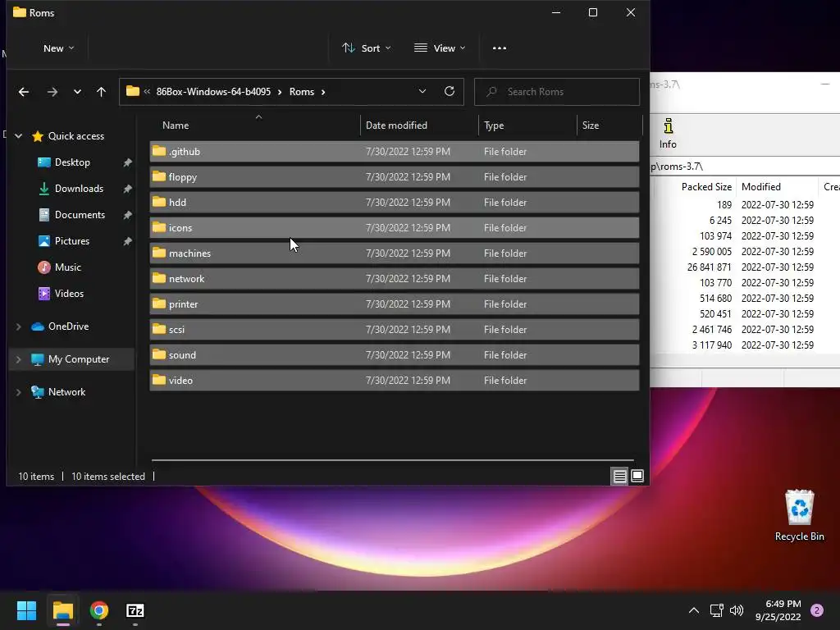Switch to 7-Zip on the taskbar
Image resolution: width=840 pixels, height=630 pixels.
135,610
